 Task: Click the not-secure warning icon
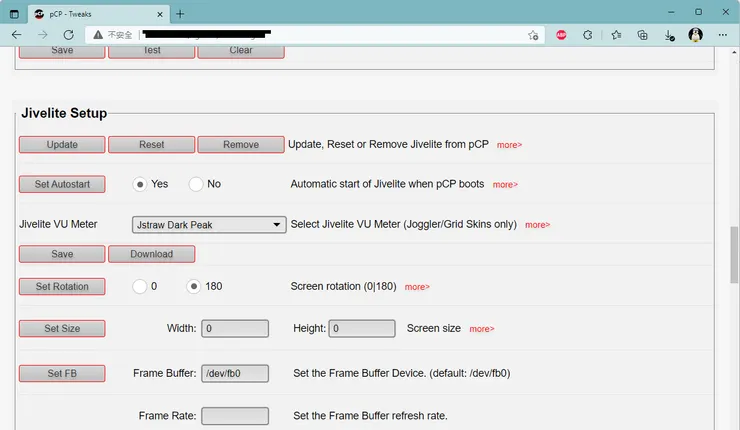click(x=98, y=35)
